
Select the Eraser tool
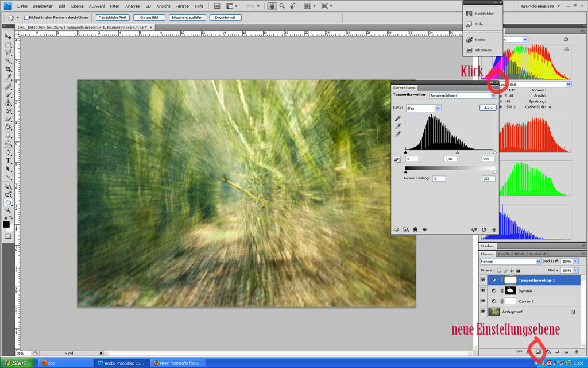tap(8, 120)
